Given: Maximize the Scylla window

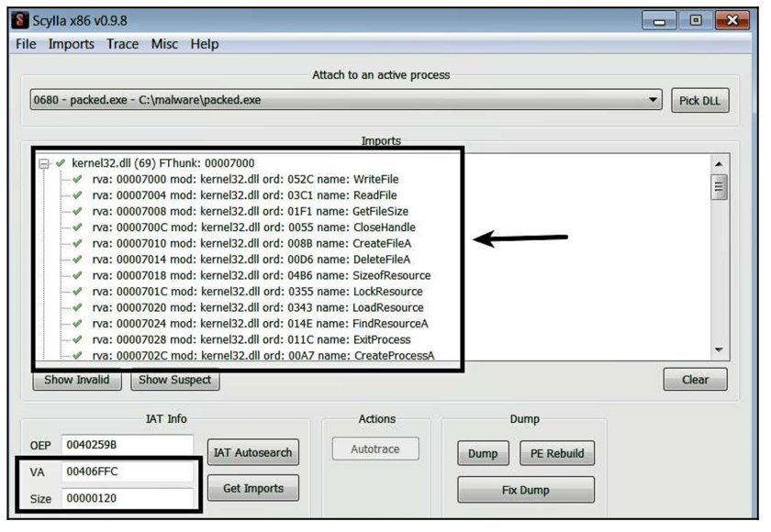Looking at the screenshot, I should [696, 20].
